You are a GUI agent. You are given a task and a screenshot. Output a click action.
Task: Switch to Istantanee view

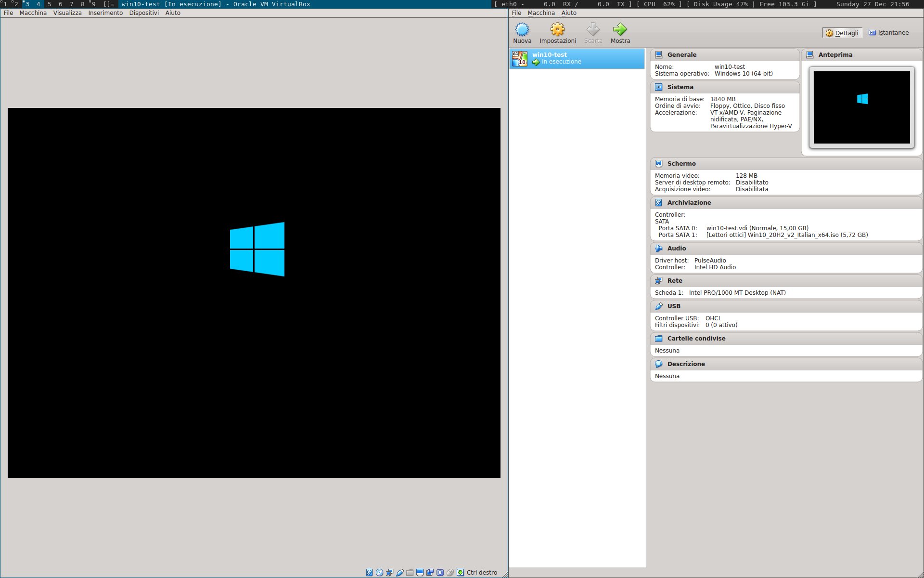click(888, 33)
